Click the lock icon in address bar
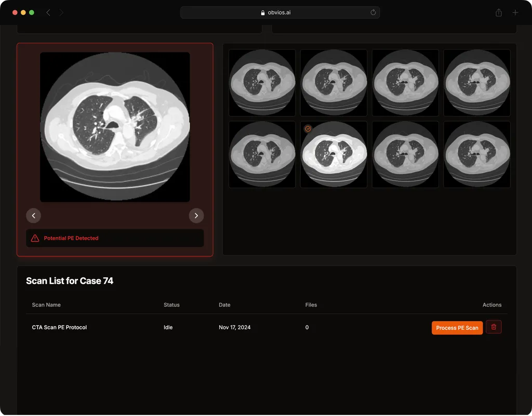 click(x=263, y=12)
